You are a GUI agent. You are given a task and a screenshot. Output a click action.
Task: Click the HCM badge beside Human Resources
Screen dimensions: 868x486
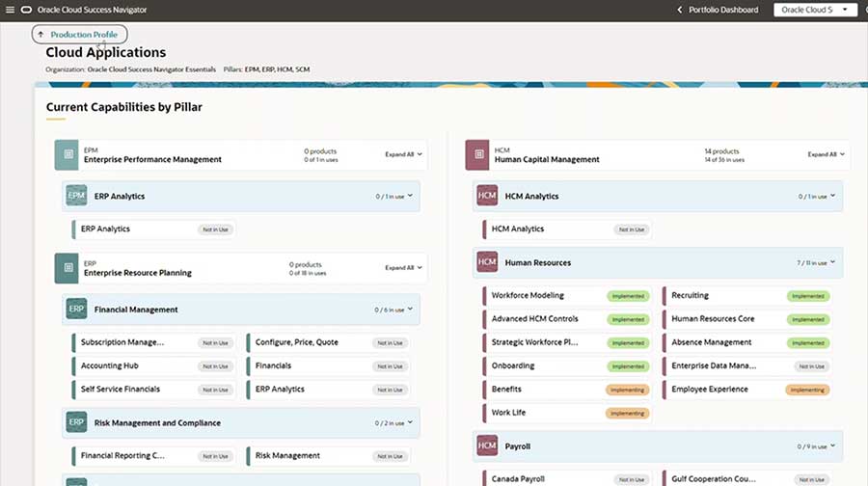click(x=487, y=262)
